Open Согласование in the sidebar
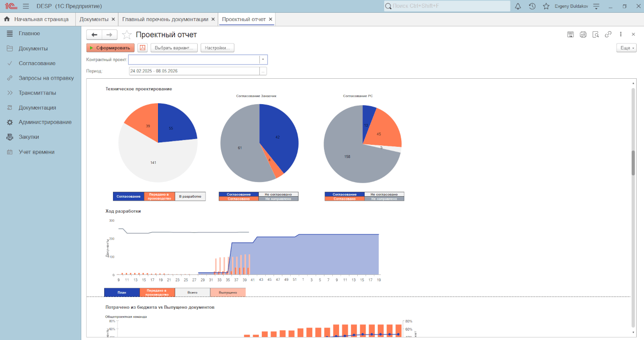This screenshot has width=644, height=340. pyautogui.click(x=37, y=63)
